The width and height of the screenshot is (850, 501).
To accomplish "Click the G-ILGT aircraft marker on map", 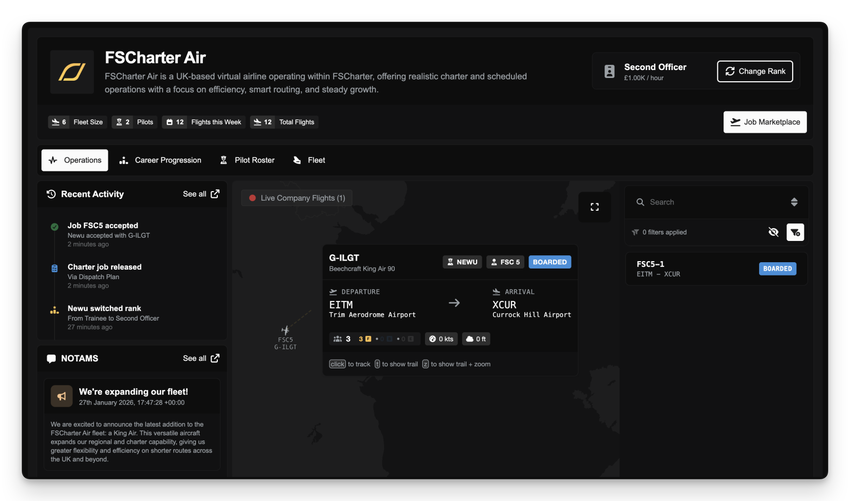I will tap(285, 330).
